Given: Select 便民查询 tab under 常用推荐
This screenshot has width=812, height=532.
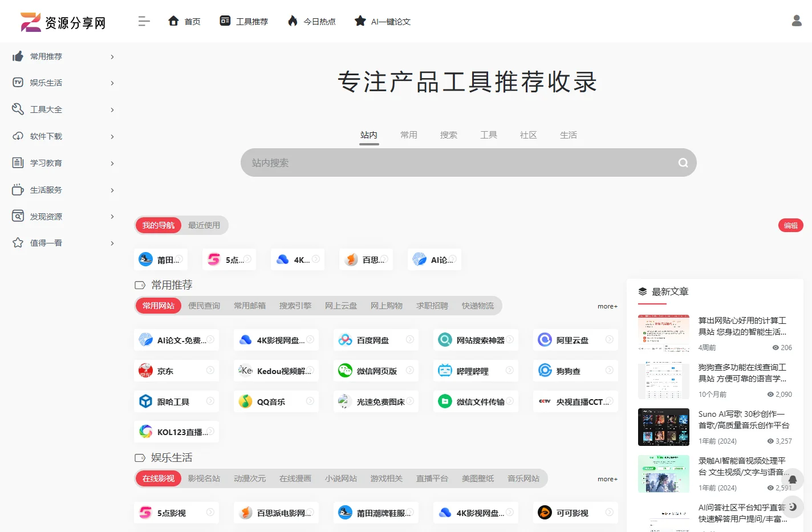Looking at the screenshot, I should pyautogui.click(x=204, y=306).
